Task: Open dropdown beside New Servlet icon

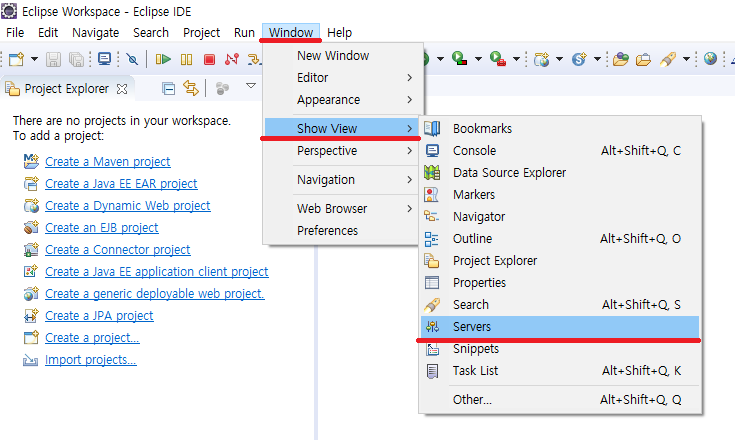Action: pos(597,59)
